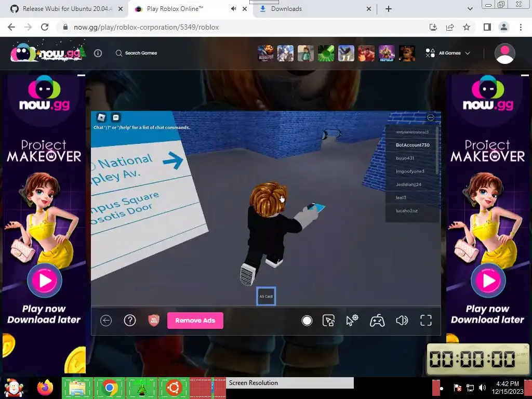Image resolution: width=532 pixels, height=399 pixels.
Task: Open the taskbar volume icon
Action: 482,388
